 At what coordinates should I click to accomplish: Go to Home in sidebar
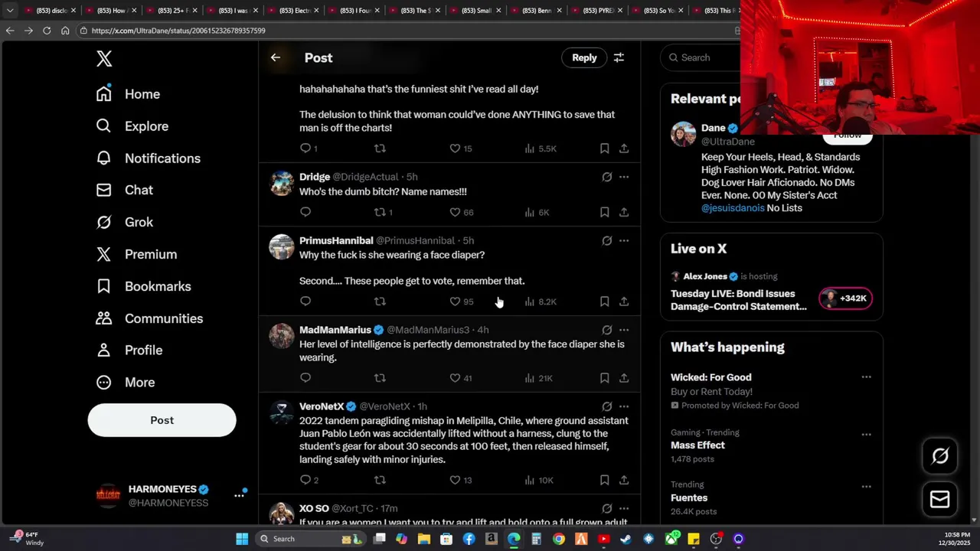tap(128, 94)
